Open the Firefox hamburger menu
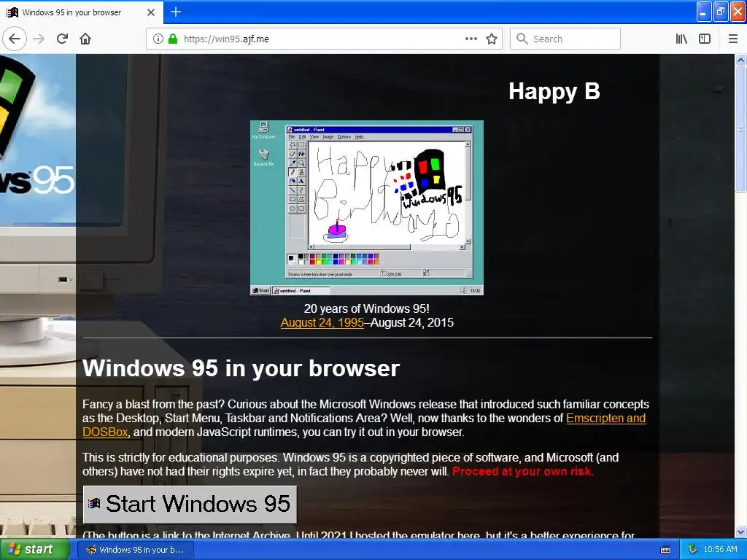This screenshot has height=560, width=747. click(x=733, y=39)
